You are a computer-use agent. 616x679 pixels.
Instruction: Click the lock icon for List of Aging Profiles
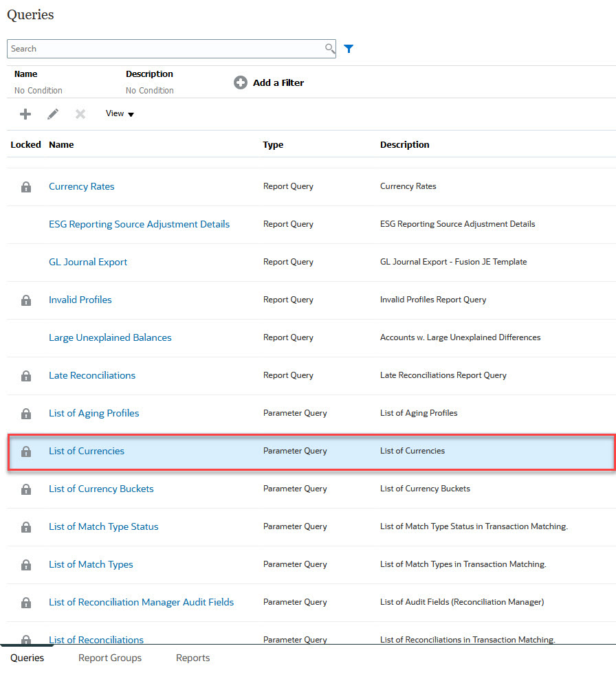(x=26, y=414)
